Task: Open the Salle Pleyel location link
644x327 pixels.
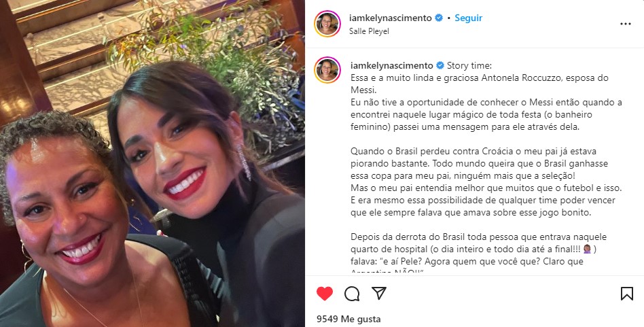Action: pyautogui.click(x=369, y=31)
